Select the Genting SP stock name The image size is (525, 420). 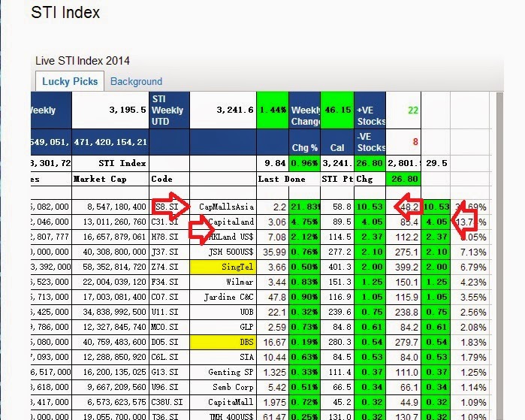[231, 372]
